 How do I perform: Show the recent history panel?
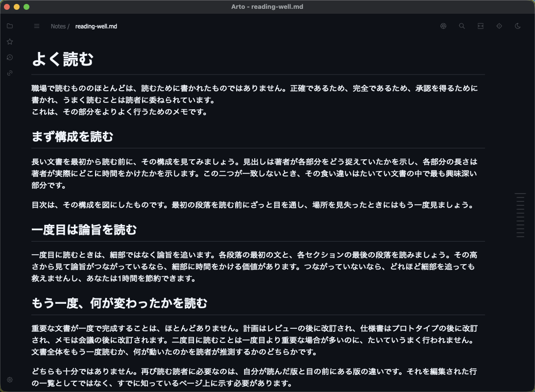click(10, 57)
